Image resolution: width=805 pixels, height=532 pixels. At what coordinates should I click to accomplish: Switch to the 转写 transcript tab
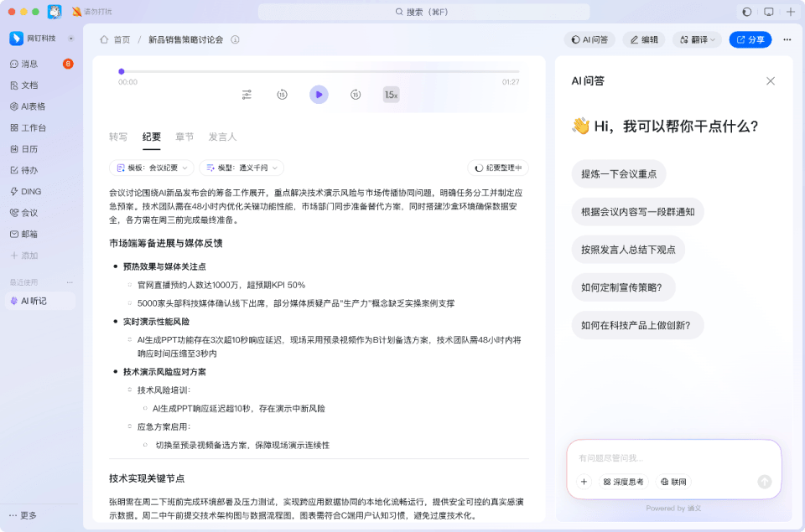point(118,137)
